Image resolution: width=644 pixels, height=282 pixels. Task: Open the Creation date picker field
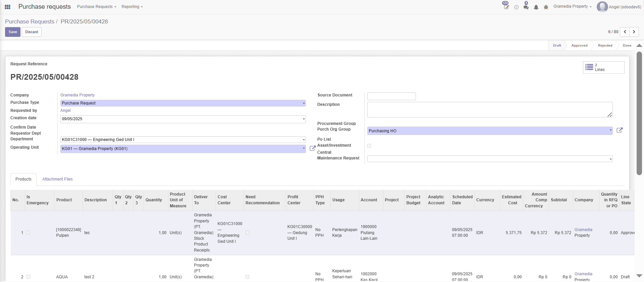[x=183, y=119]
